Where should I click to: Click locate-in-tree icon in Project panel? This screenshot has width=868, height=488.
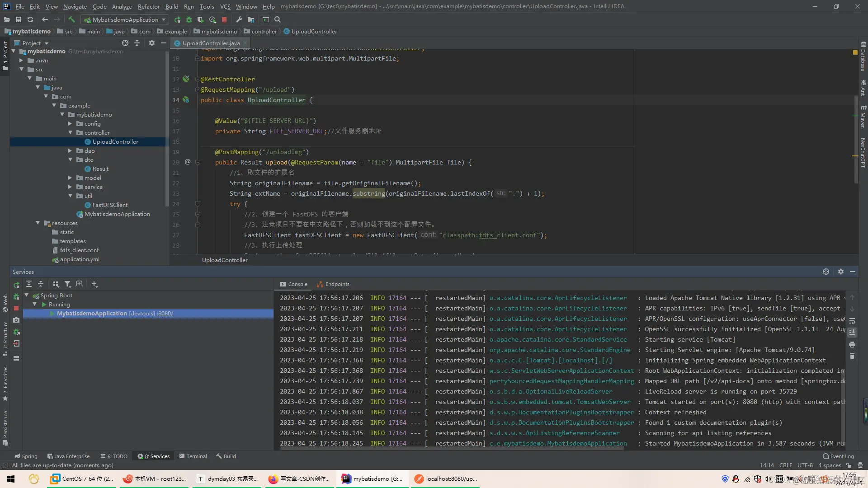(125, 43)
